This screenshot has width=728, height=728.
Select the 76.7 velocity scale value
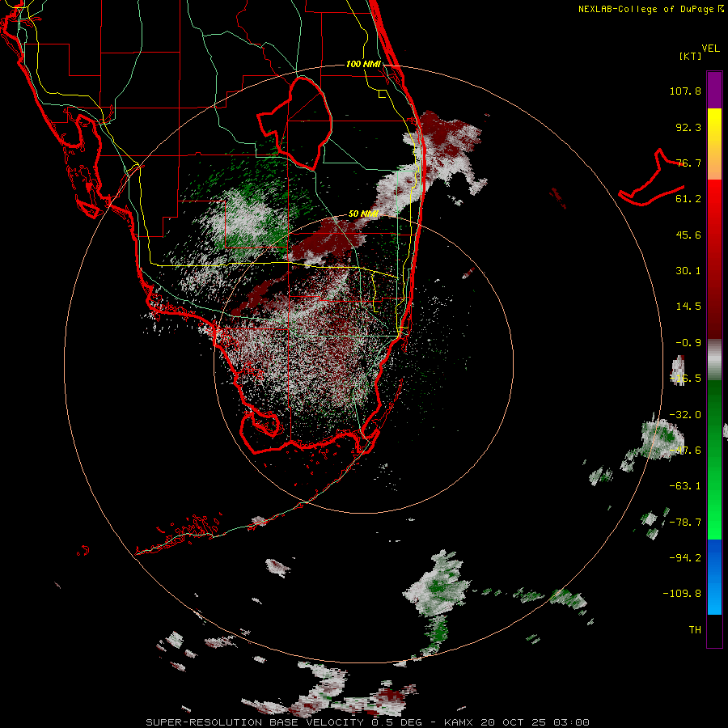click(x=688, y=163)
